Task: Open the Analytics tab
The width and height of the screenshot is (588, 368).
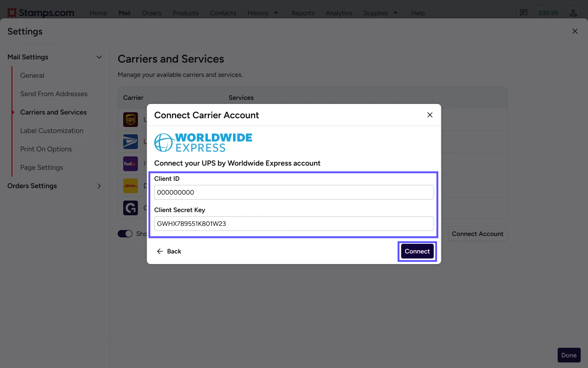Action: (x=339, y=13)
